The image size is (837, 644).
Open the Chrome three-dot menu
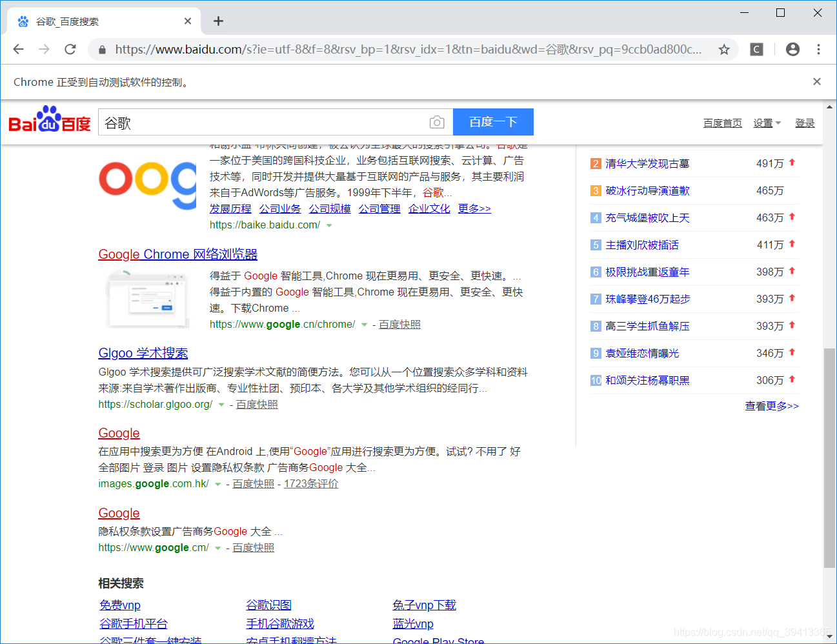pos(818,49)
